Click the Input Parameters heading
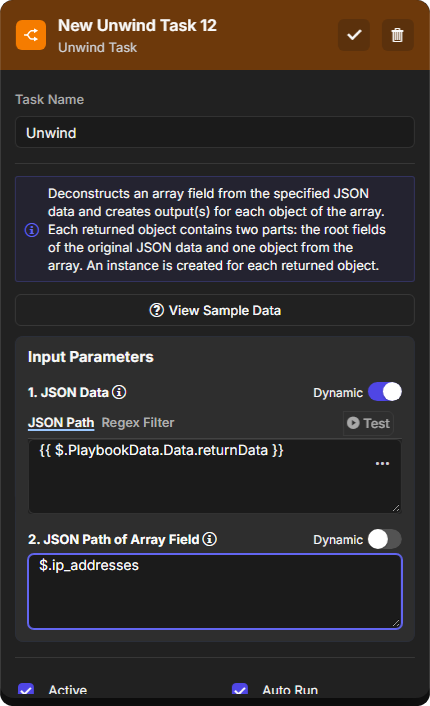430x706 pixels. (91, 357)
